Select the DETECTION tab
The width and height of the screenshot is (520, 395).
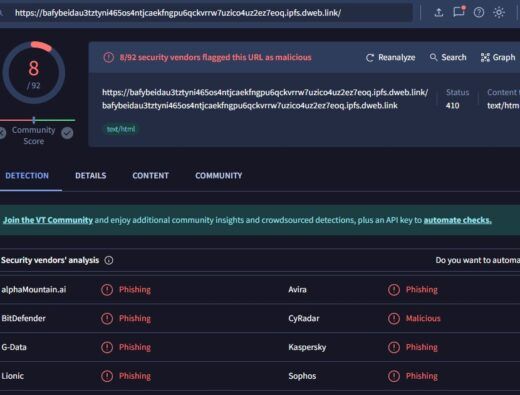coord(27,176)
